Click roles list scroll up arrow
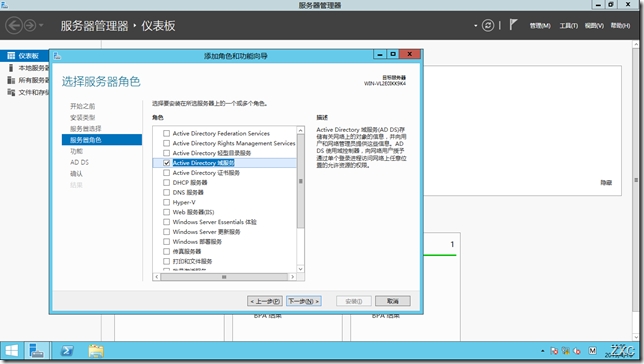 click(301, 130)
